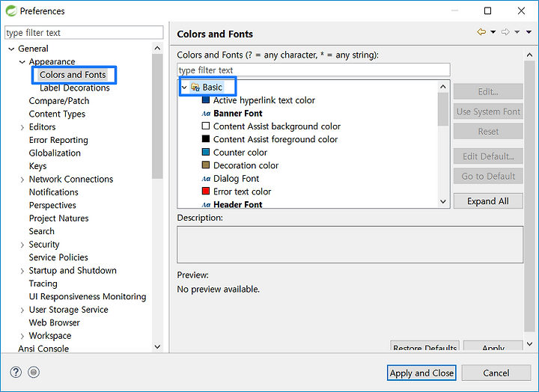This screenshot has width=539, height=392.
Task: Click the Spring Preferences window logo
Action: 11,10
